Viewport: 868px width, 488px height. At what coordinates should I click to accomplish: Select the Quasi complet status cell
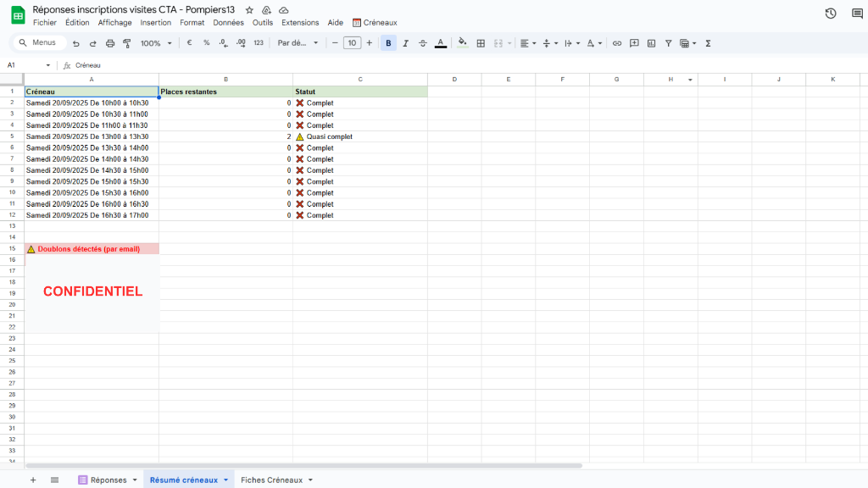[359, 136]
